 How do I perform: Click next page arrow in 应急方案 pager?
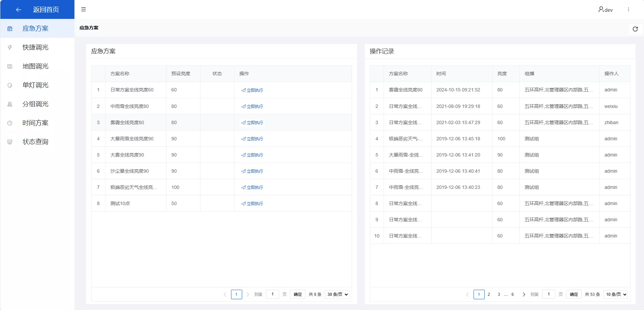coord(248,294)
